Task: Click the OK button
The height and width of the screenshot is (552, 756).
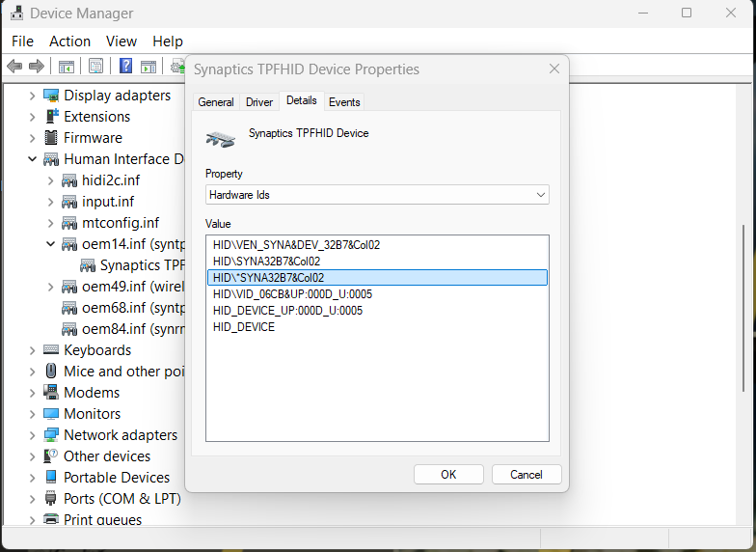Action: tap(448, 475)
